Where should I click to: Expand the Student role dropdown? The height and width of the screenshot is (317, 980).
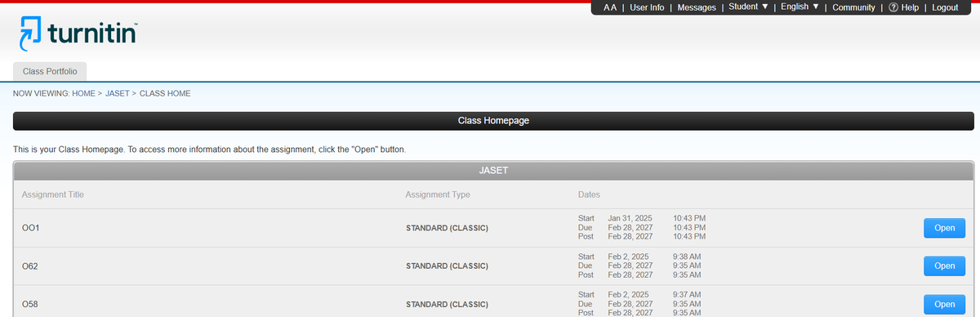click(x=748, y=7)
